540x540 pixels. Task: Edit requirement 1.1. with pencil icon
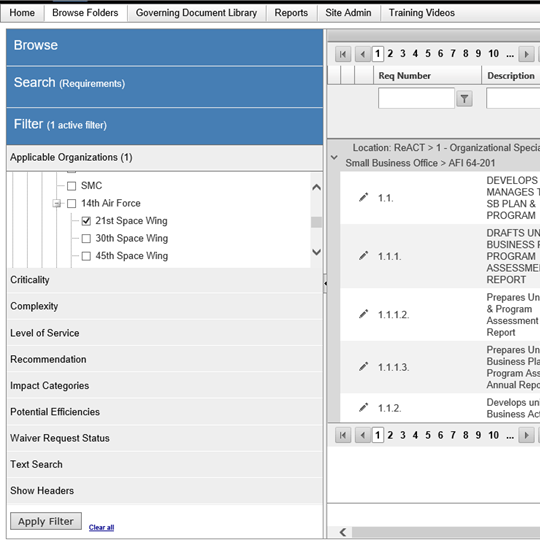pos(363,197)
